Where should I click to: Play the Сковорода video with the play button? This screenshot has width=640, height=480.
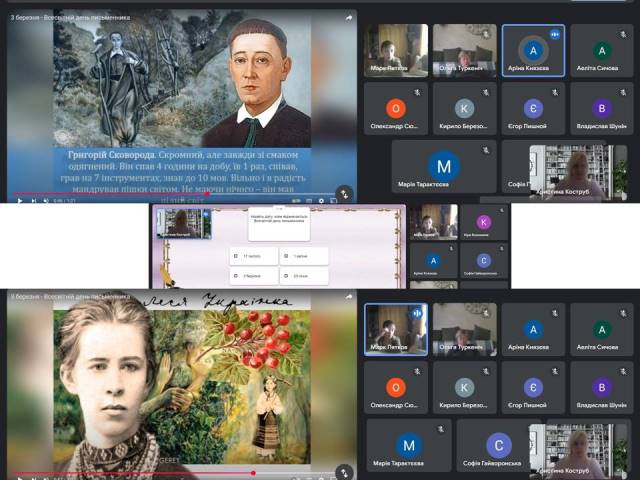[20, 200]
